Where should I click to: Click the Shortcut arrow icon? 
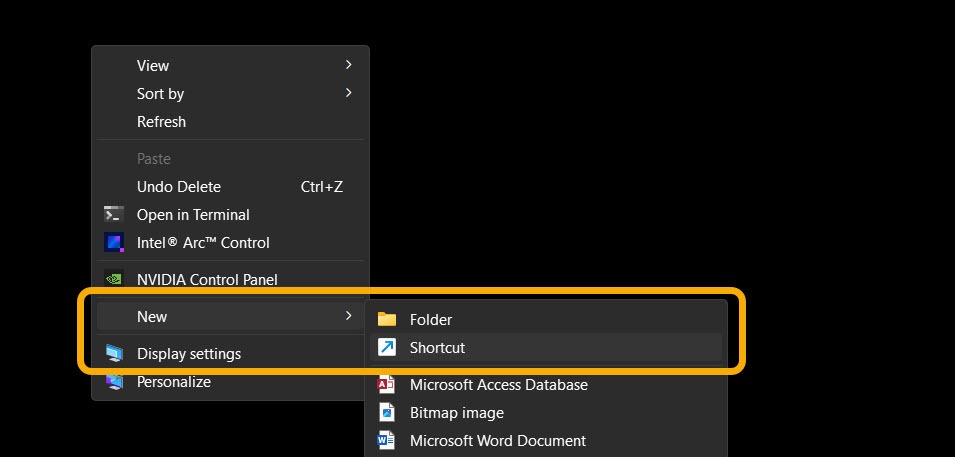point(387,348)
